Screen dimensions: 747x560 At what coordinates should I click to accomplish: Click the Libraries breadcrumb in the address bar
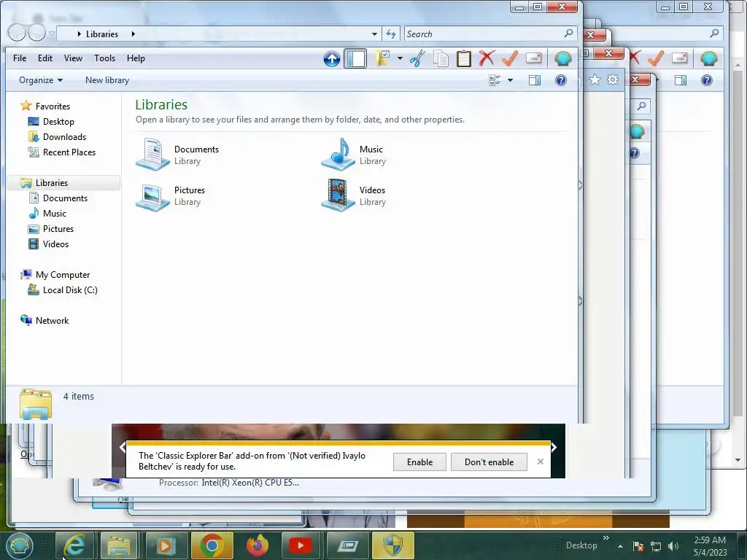[x=102, y=34]
